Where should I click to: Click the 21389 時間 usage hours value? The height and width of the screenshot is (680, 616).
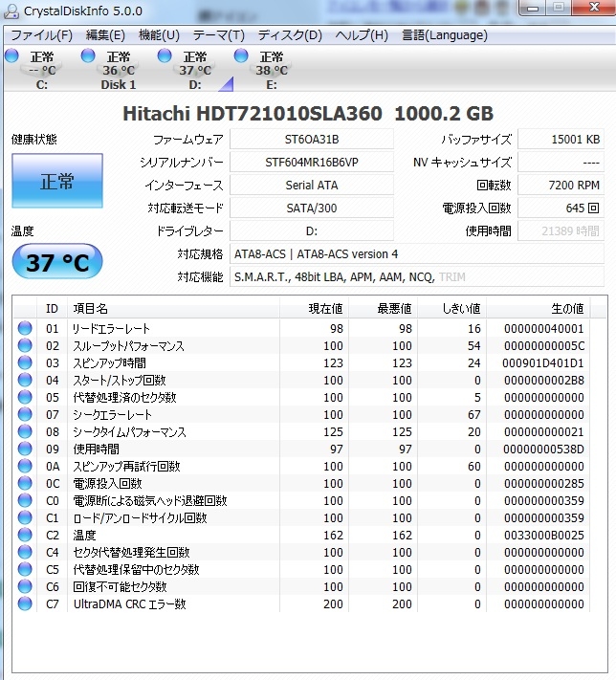[x=561, y=231]
